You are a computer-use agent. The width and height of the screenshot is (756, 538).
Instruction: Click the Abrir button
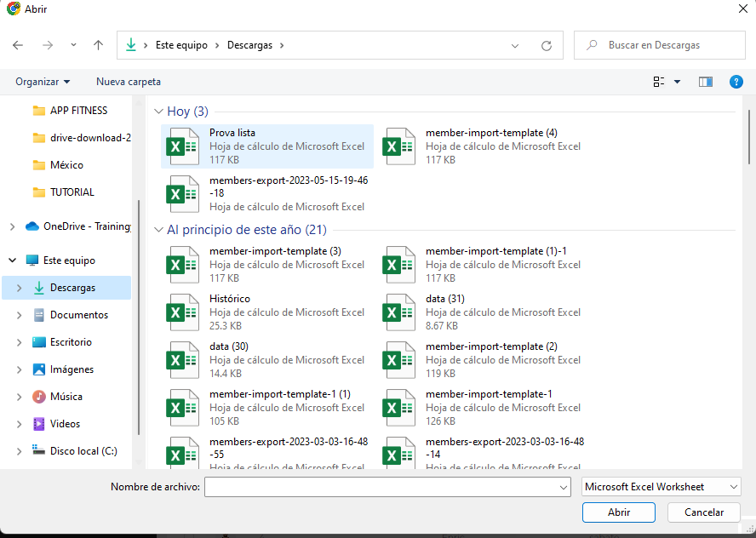point(619,512)
